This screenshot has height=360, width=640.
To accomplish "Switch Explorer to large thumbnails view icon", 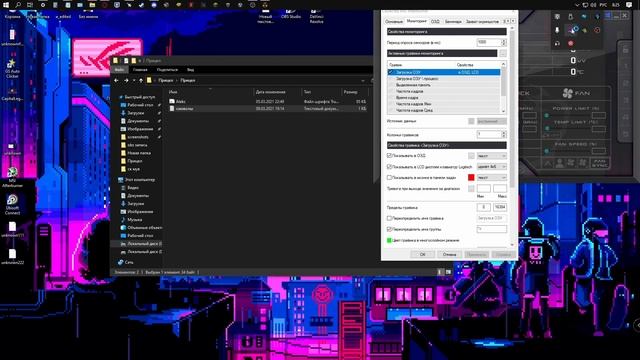I will click(x=448, y=272).
